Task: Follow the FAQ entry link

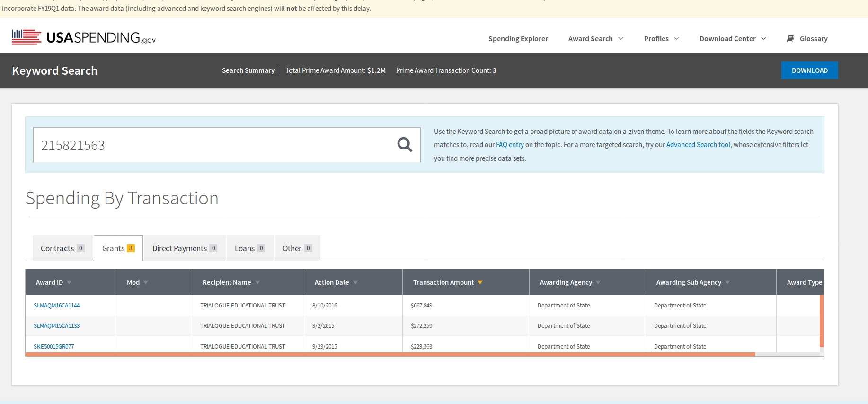Action: [x=510, y=145]
